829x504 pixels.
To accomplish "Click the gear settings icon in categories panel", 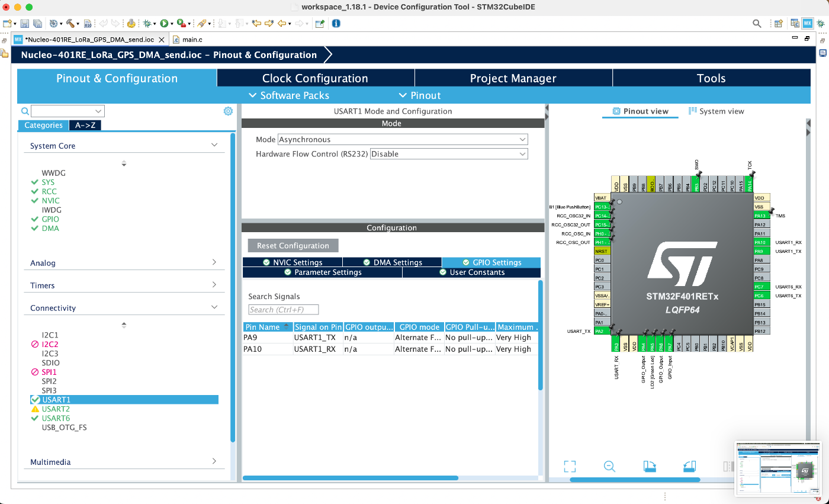I will coord(228,111).
